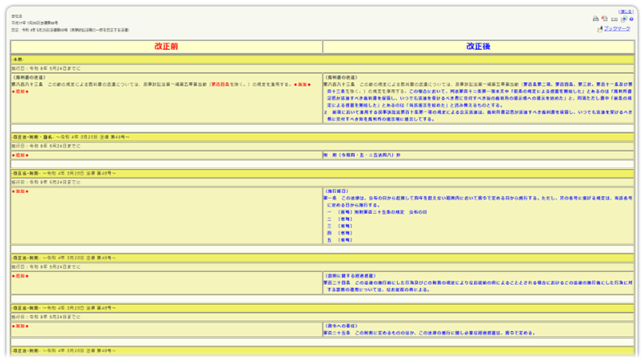
Task: Click red 第四百条 text in 改正前
Action: point(225,84)
